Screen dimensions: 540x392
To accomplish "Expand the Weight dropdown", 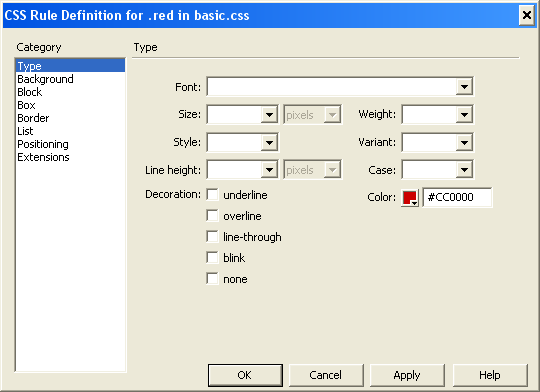I will 464,114.
